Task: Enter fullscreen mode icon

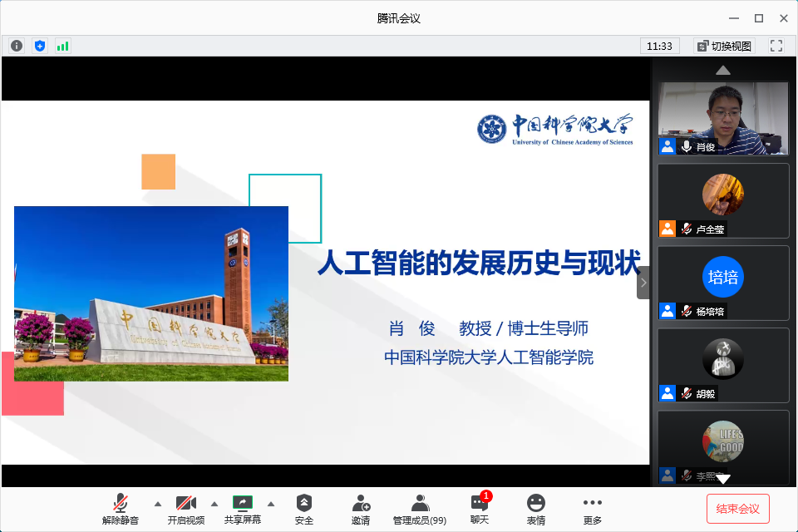Action: (776, 46)
